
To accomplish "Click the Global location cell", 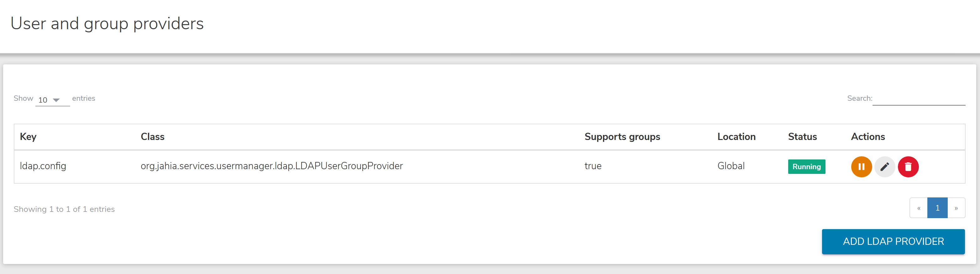I will click(x=731, y=166).
